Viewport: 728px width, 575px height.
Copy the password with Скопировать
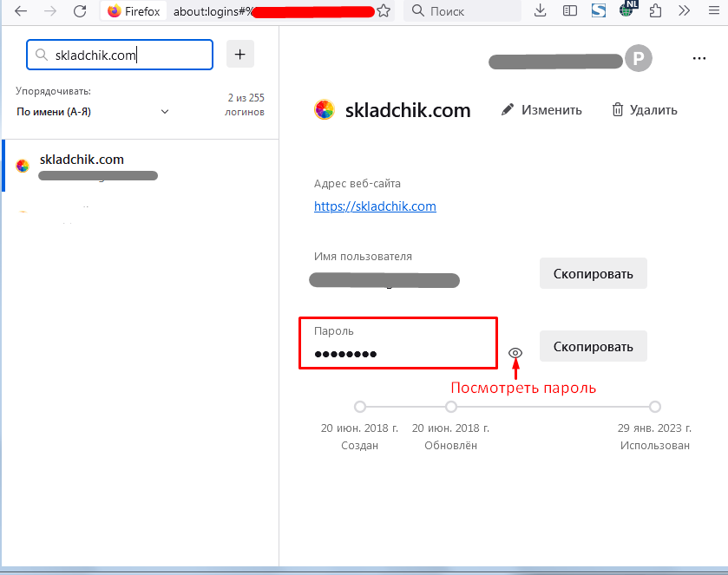tap(593, 347)
